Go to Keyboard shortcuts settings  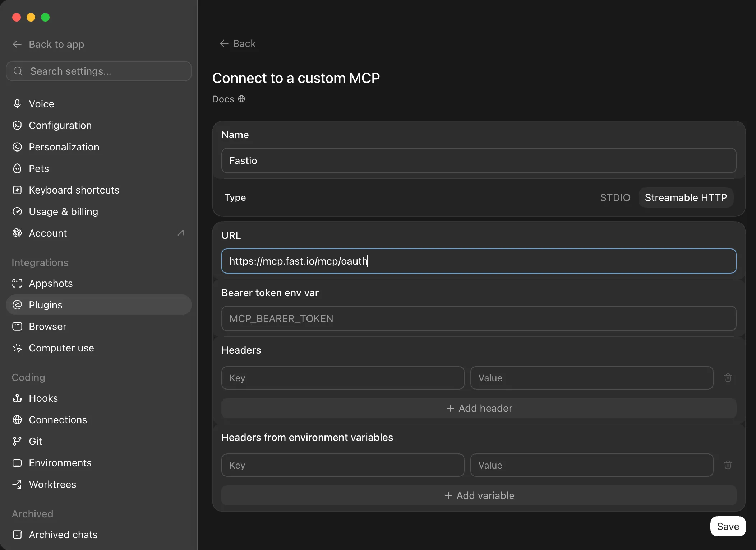click(x=99, y=190)
